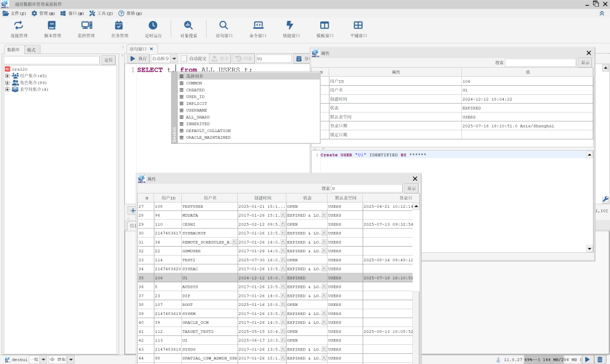The height and width of the screenshot is (364, 610).
Task: Expand the truncated REMOTE_SCHEDULER_A... username cell
Action: pos(234,242)
